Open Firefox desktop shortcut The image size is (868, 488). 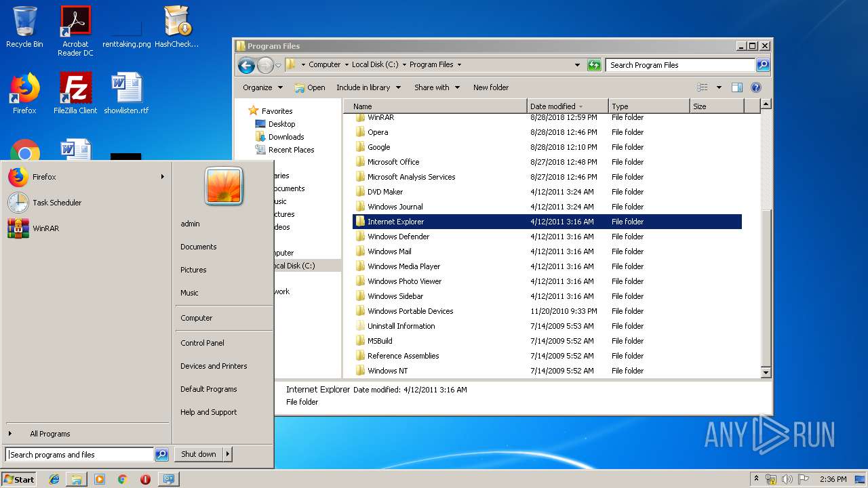coord(24,94)
